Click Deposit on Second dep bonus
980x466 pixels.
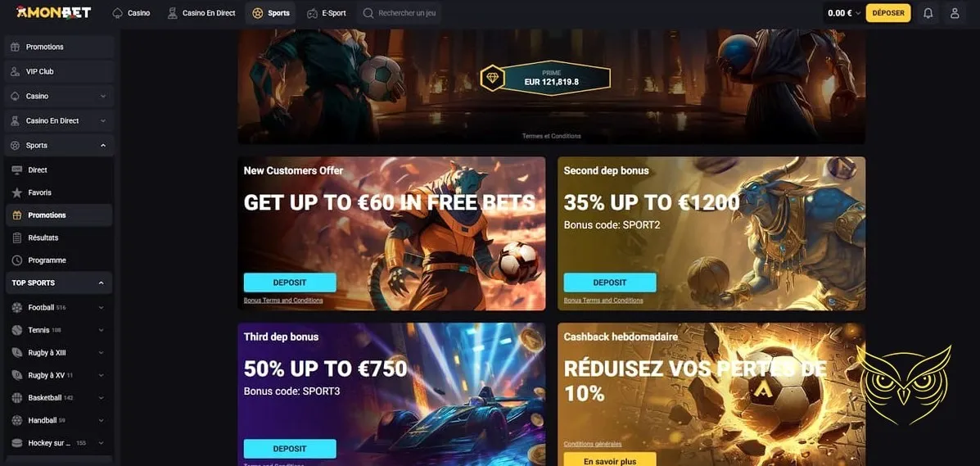point(610,283)
